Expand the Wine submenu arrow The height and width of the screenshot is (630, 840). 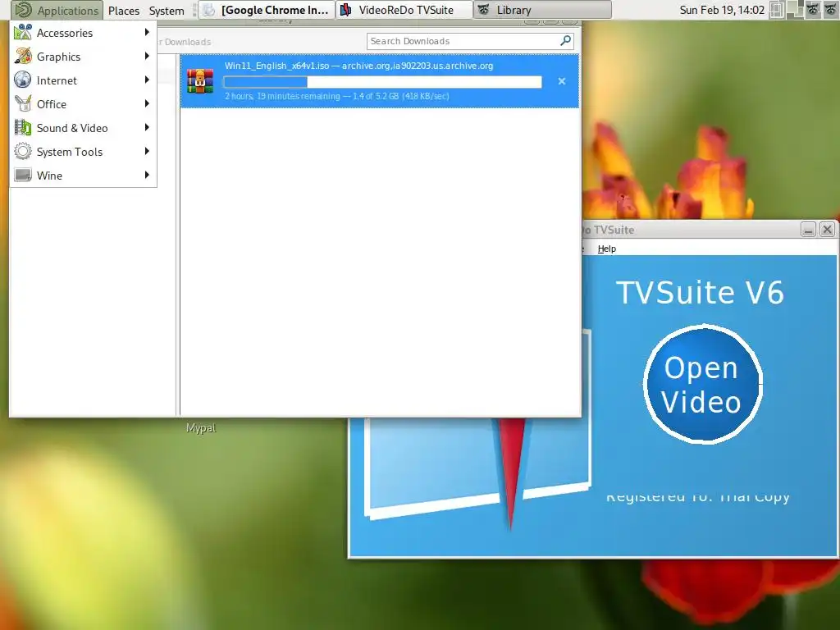[147, 176]
